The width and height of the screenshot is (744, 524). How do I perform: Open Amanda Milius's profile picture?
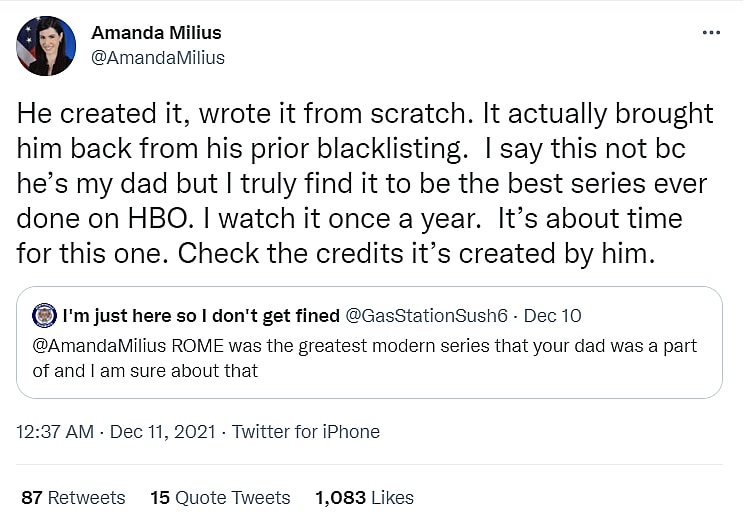(x=45, y=46)
